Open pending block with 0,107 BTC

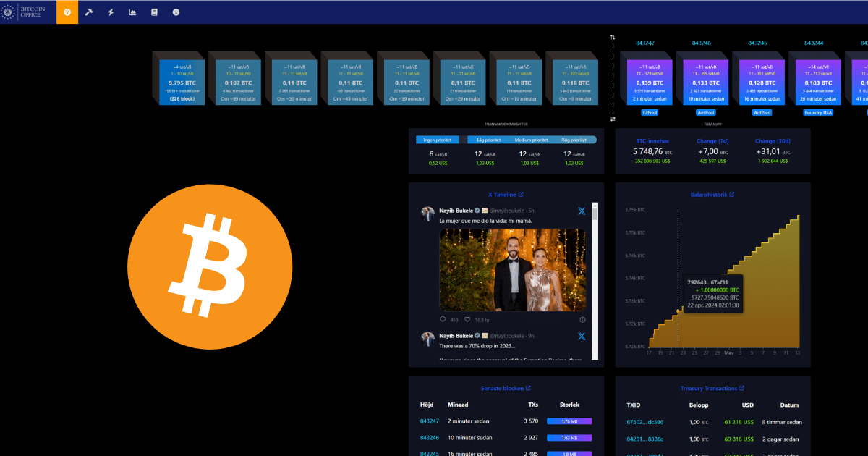point(239,83)
